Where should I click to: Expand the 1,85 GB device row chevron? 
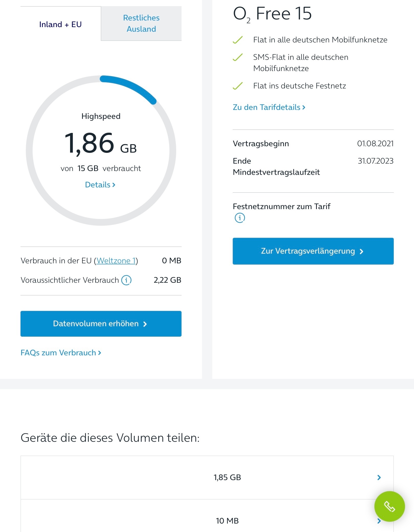tap(379, 477)
